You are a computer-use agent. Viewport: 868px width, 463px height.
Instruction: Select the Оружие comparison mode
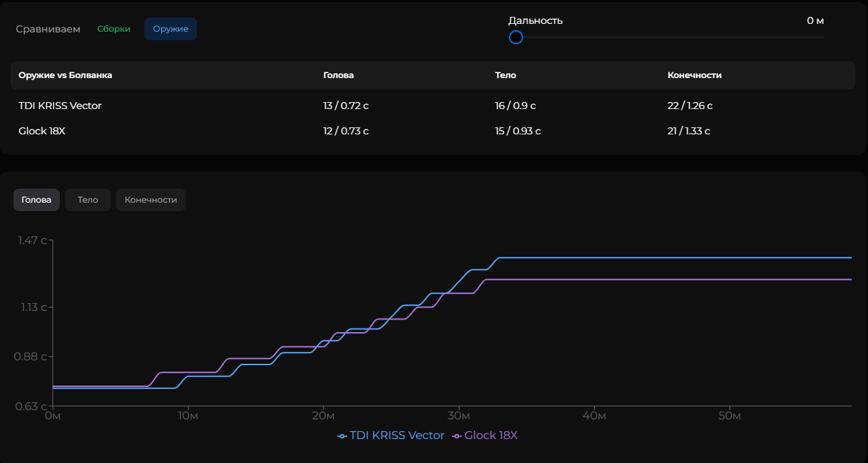coord(170,29)
